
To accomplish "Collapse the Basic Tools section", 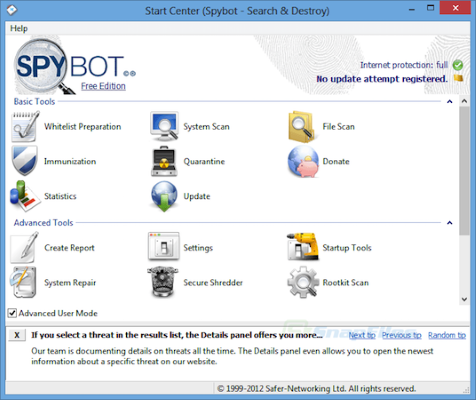I will coord(449,101).
